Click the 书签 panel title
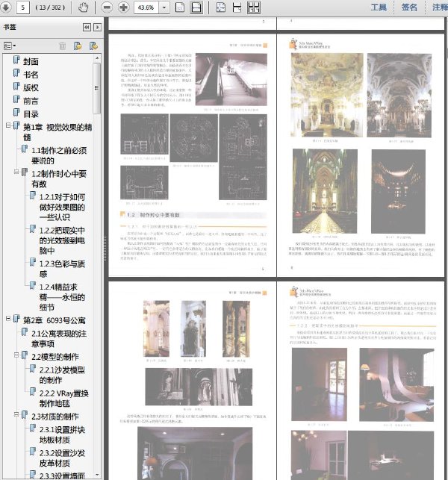This screenshot has height=480, width=448. 10,27
